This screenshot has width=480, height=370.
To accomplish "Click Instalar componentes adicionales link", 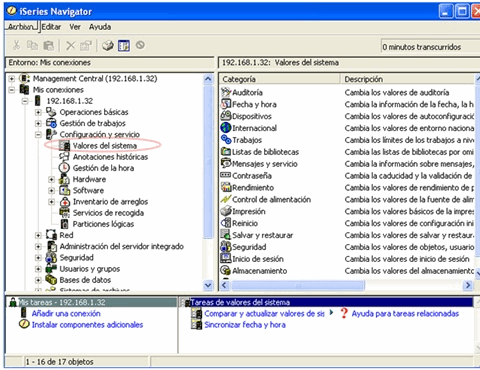I will pos(87,325).
